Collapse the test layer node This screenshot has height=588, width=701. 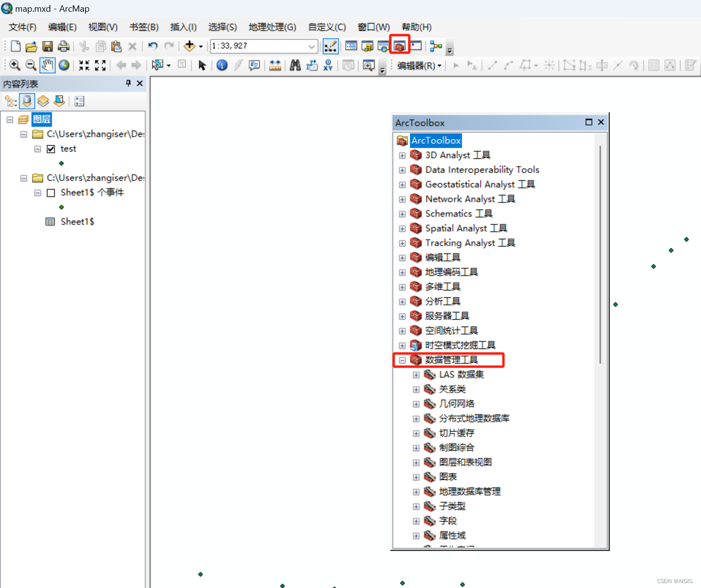click(x=38, y=149)
